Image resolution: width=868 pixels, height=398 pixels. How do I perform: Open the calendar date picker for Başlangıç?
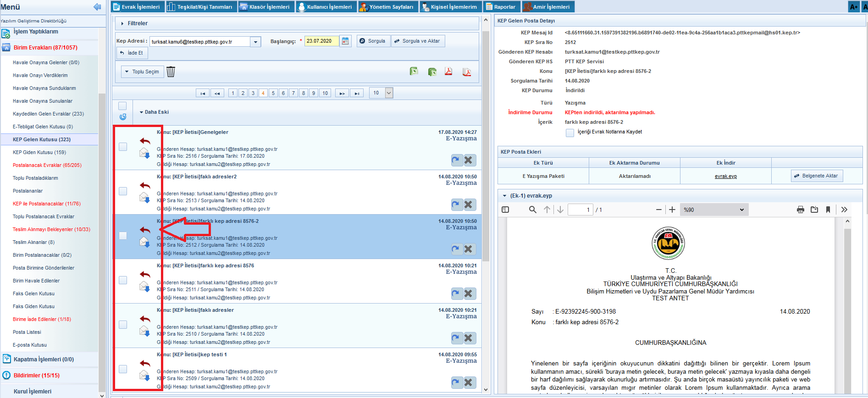(x=345, y=41)
